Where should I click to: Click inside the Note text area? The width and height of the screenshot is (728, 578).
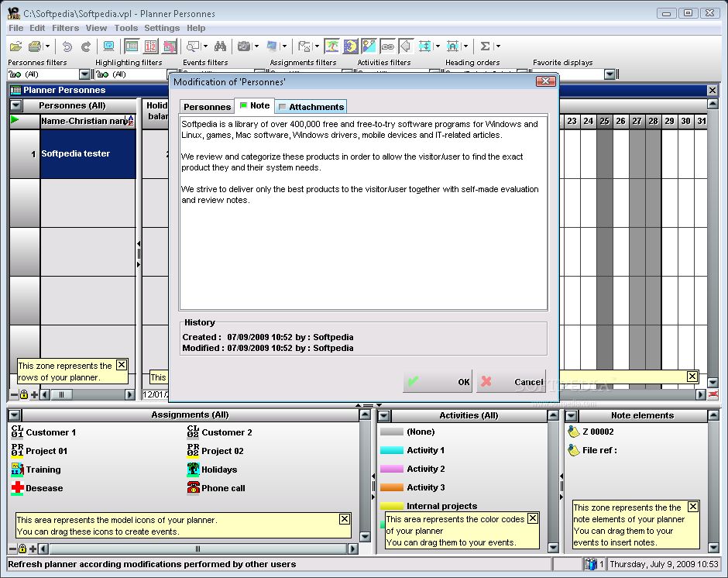click(x=363, y=213)
